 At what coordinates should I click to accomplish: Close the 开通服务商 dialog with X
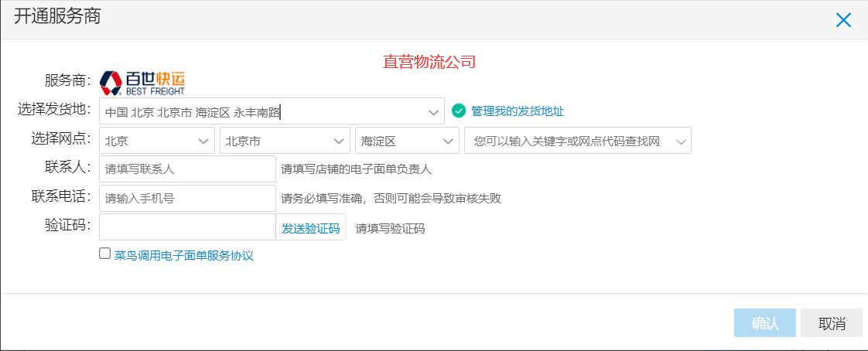[x=843, y=20]
